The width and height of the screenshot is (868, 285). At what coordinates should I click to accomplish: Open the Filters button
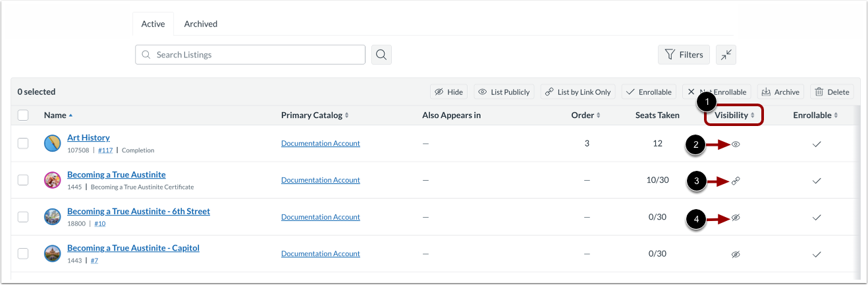pyautogui.click(x=684, y=55)
